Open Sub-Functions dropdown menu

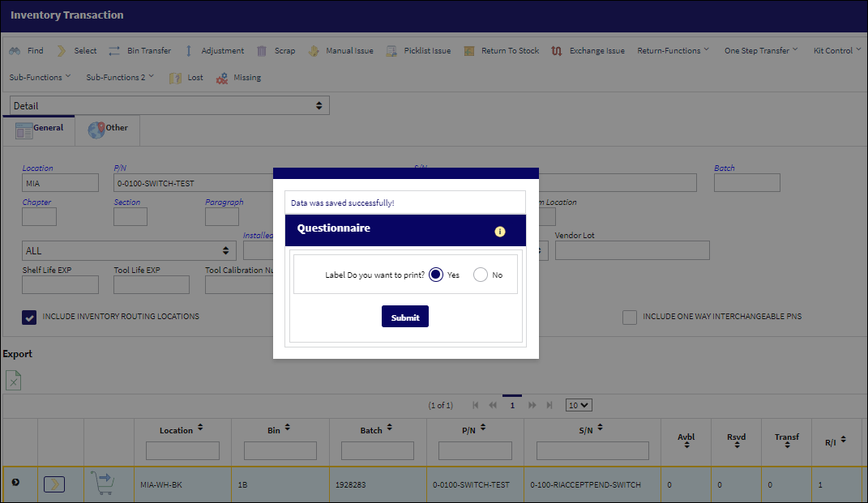pyautogui.click(x=40, y=78)
